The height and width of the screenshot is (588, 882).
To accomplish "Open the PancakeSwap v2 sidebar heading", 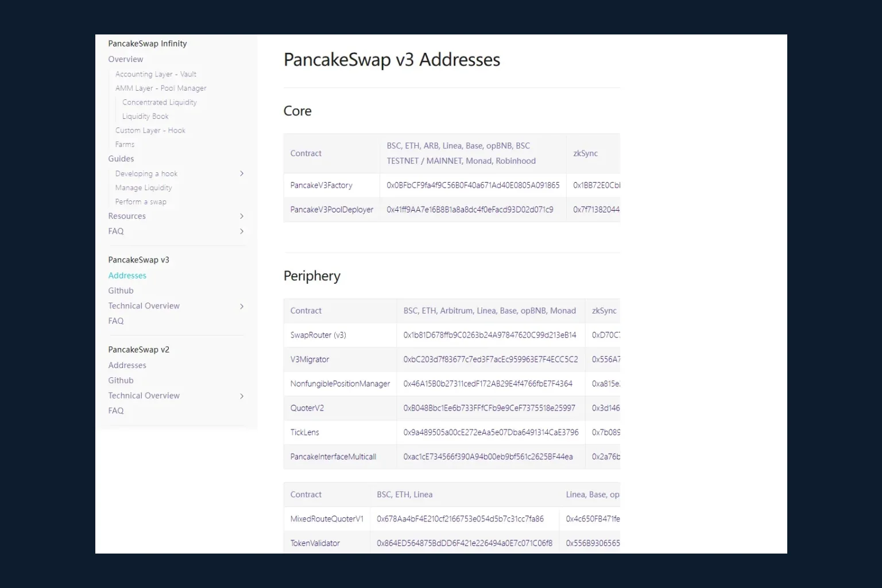I will tap(139, 350).
